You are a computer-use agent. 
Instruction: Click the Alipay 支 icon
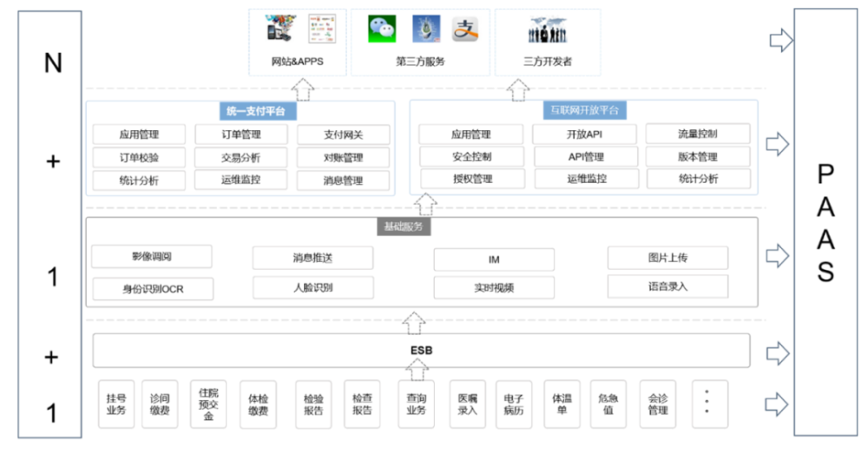click(465, 30)
